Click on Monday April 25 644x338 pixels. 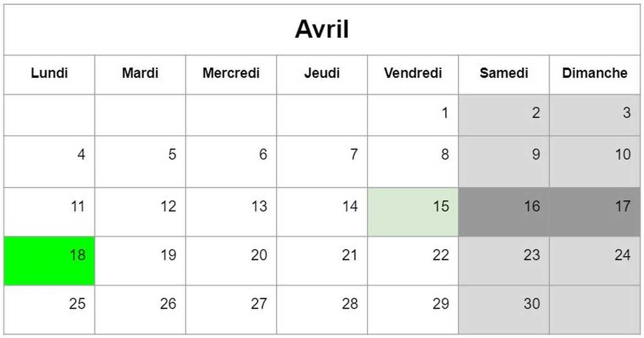[x=49, y=310]
